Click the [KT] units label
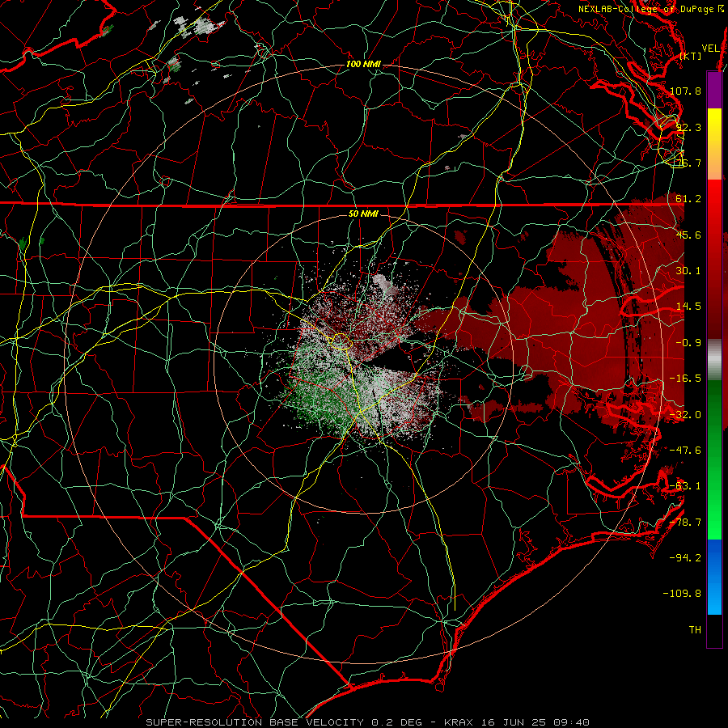The height and width of the screenshot is (728, 728). 690,56
